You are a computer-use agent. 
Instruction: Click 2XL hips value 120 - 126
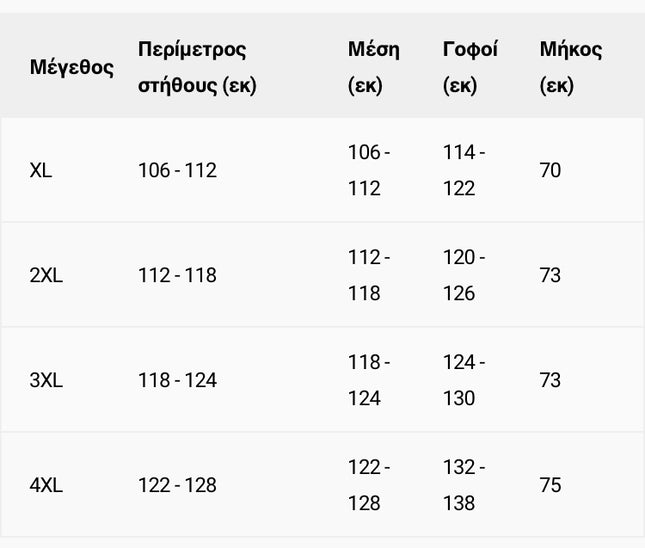(463, 276)
